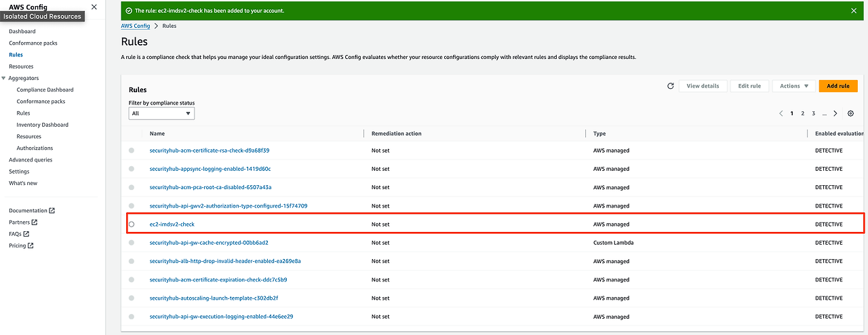Open the ec2-imdsv2-check rule link
Viewport: 868px width, 335px height.
[x=172, y=224]
